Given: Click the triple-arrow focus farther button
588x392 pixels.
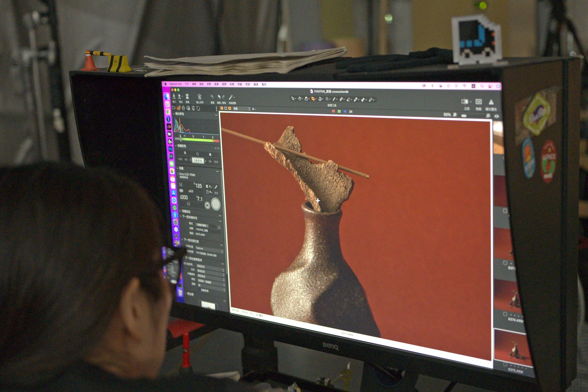Looking at the screenshot, I should click(216, 162).
